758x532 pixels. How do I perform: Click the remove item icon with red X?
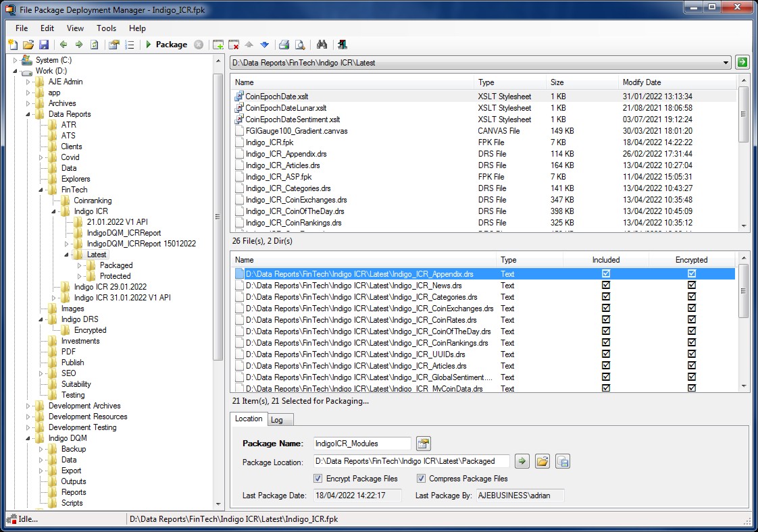(x=234, y=45)
